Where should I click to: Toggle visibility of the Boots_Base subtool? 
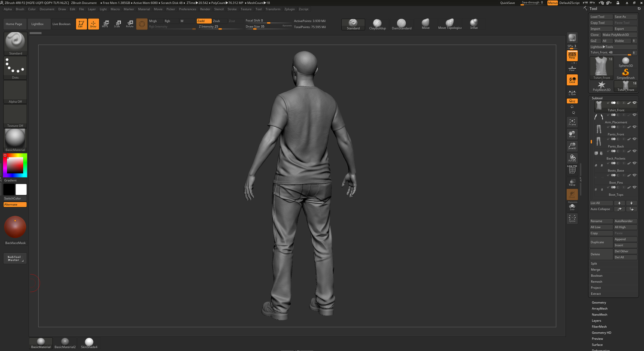[x=635, y=163]
